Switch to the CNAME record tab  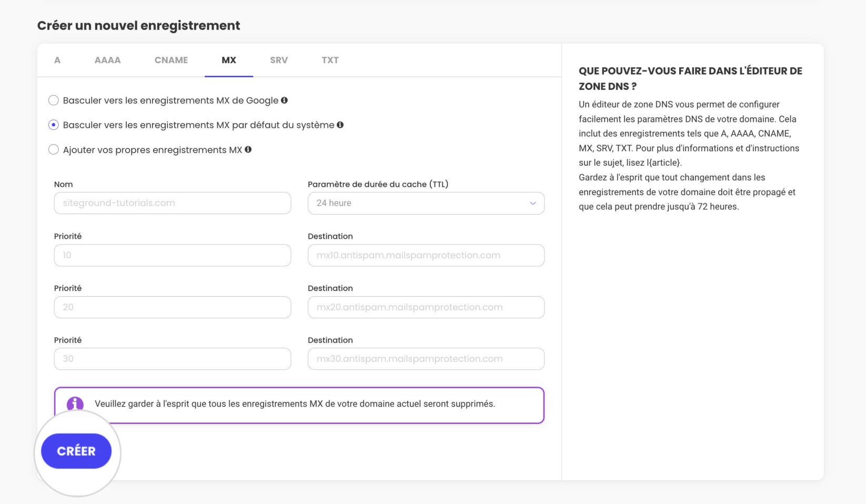point(171,60)
